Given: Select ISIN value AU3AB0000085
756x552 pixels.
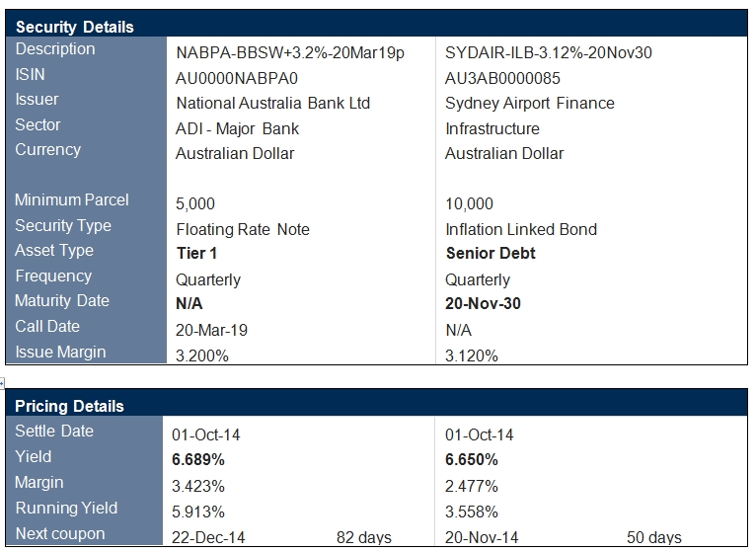Looking at the screenshot, I should [502, 78].
